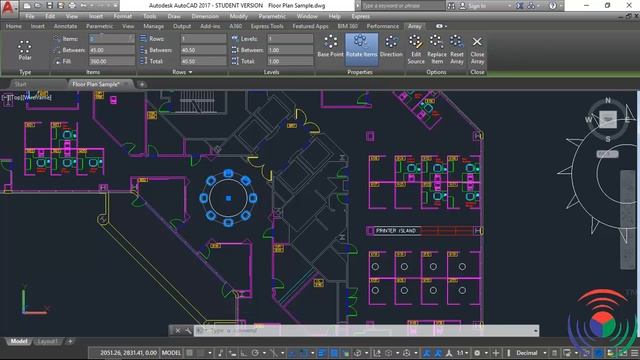Open the Help question mark icon
This screenshot has width=640, height=360.
click(553, 6)
